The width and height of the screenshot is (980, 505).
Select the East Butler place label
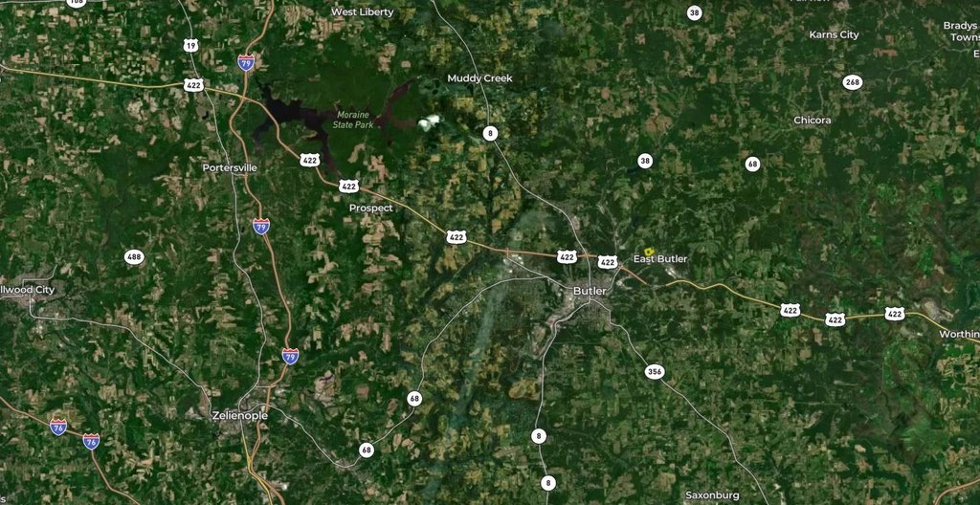(660, 259)
